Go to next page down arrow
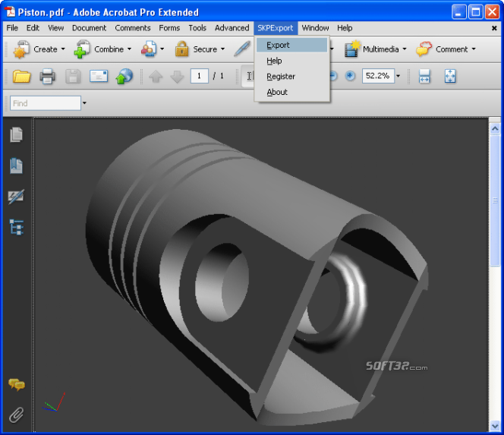The width and height of the screenshot is (504, 435). pyautogui.click(x=177, y=77)
